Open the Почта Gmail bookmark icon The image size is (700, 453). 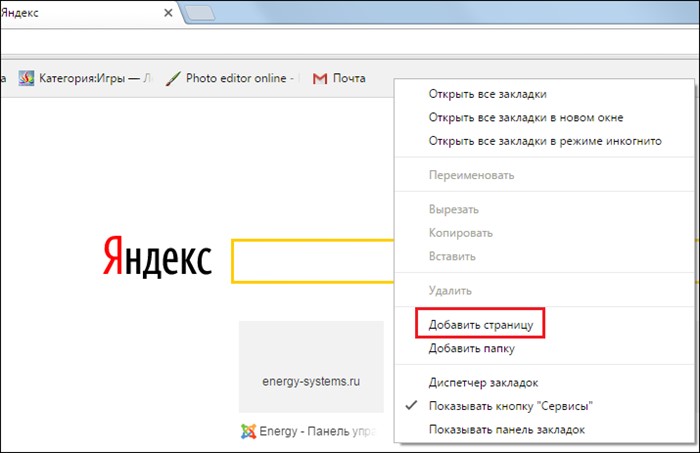(x=320, y=78)
